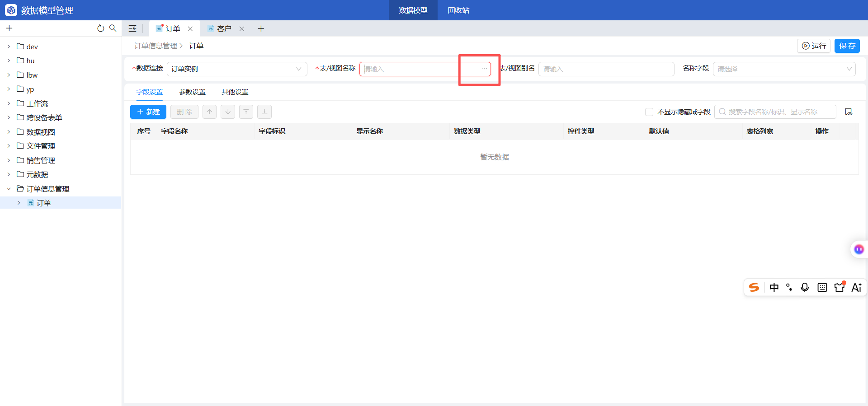This screenshot has width=868, height=406.
Task: Expand the 数据视图 folder
Action: (9, 132)
